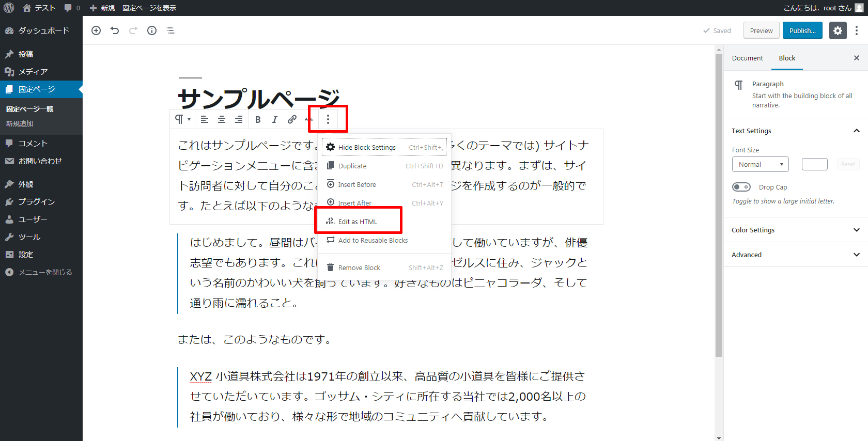868x441 pixels.
Task: Click the Add block plus icon
Action: coord(96,30)
